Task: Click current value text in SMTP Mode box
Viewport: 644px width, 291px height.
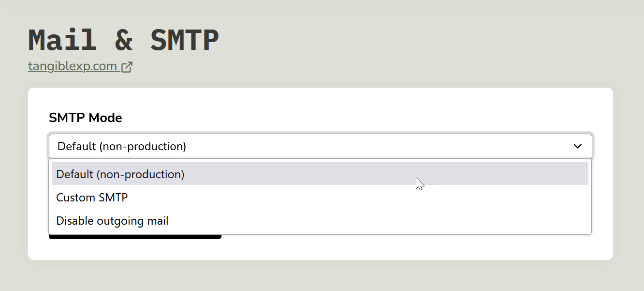Action: coord(121,146)
